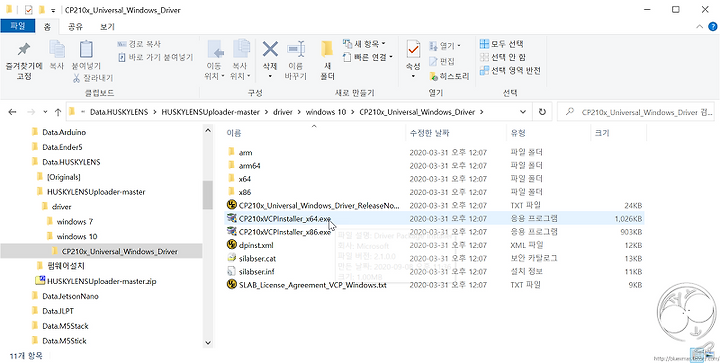Open the New item (새 항목) dropdown

pos(364,44)
